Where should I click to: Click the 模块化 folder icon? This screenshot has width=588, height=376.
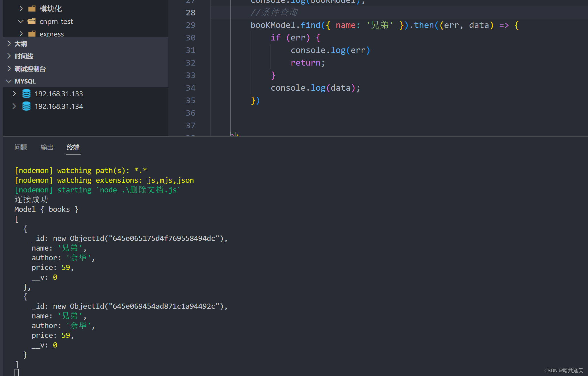pos(32,9)
